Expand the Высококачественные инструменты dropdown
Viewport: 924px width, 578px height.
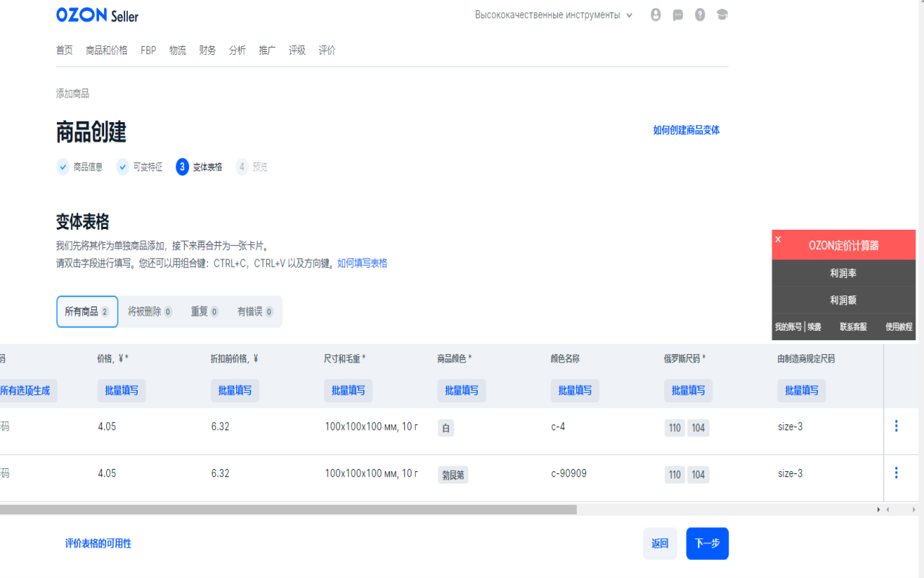554,14
